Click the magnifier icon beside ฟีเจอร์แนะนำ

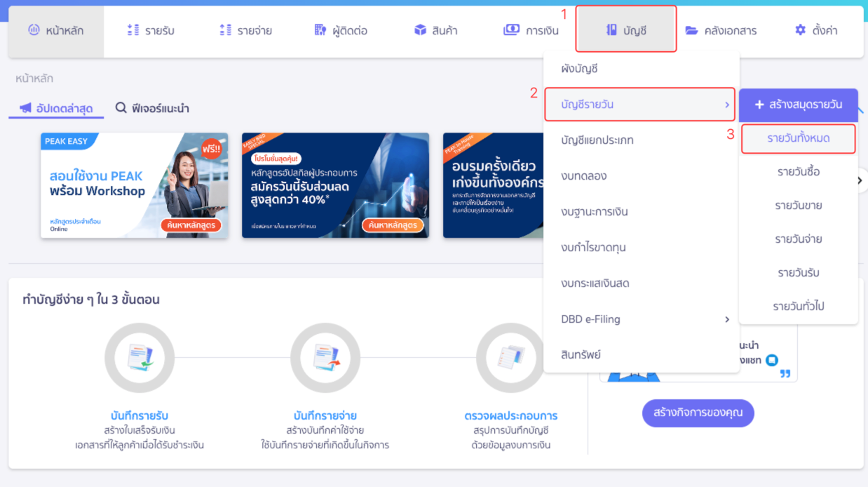[121, 108]
